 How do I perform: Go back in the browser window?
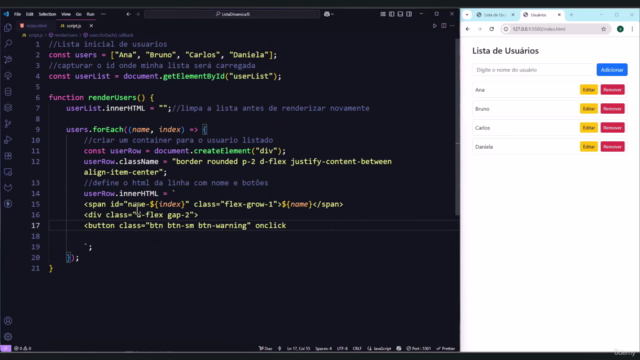click(468, 29)
